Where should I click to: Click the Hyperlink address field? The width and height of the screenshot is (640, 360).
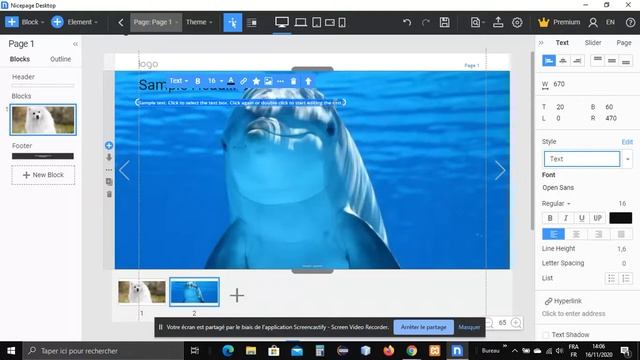tap(573, 313)
